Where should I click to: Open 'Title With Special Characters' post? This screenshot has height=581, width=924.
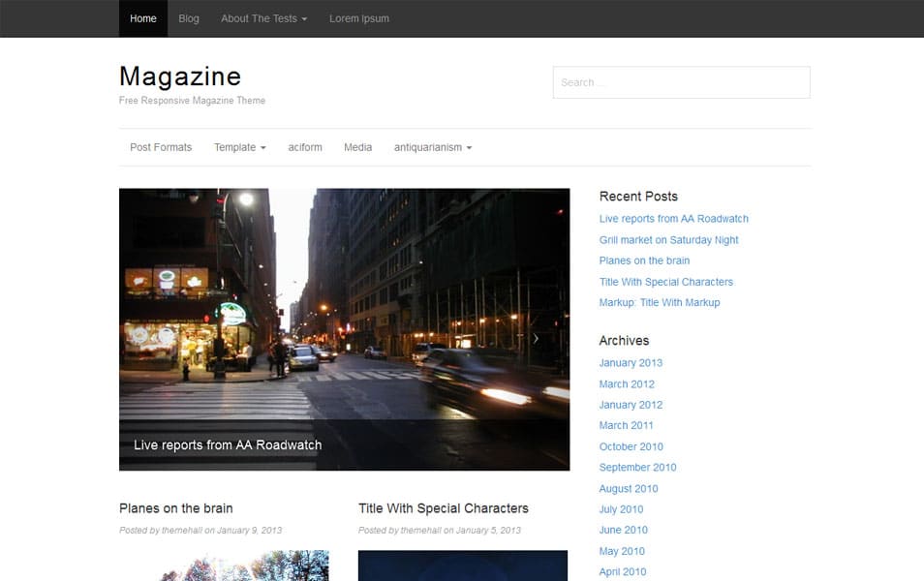[443, 508]
